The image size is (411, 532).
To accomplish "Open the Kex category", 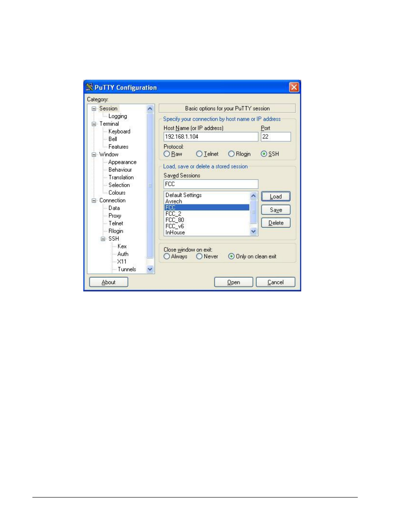I will pyautogui.click(x=122, y=247).
